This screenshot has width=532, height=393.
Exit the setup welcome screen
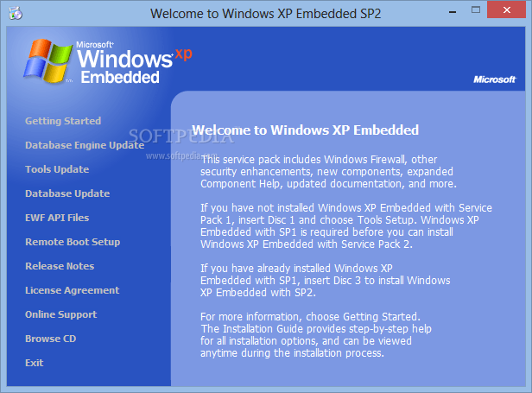pos(34,363)
